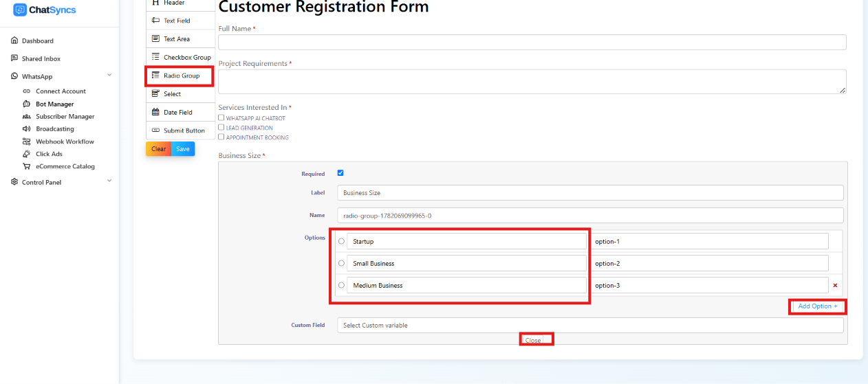Edit the Startup option label field
Image resolution: width=868 pixels, height=384 pixels.
coord(466,241)
